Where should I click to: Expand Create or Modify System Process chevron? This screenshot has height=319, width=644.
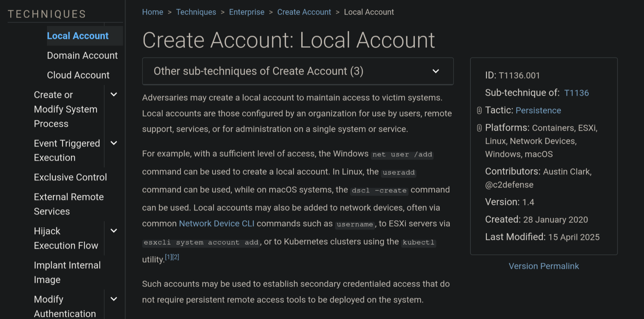[114, 95]
